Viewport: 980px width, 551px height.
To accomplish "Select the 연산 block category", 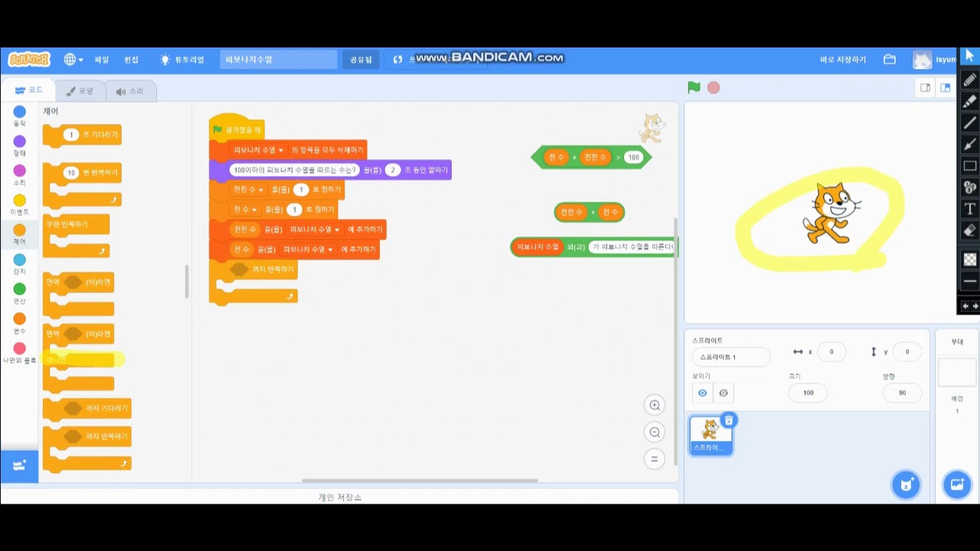I will (19, 294).
